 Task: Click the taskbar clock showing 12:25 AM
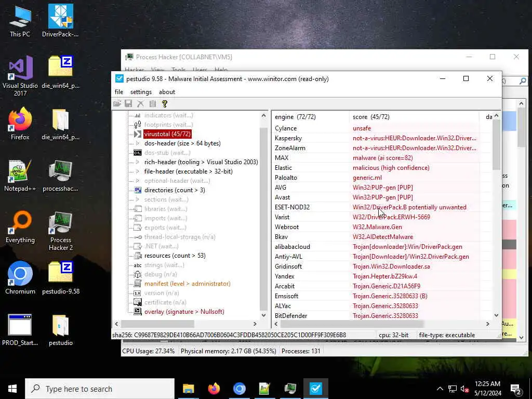pos(487,389)
